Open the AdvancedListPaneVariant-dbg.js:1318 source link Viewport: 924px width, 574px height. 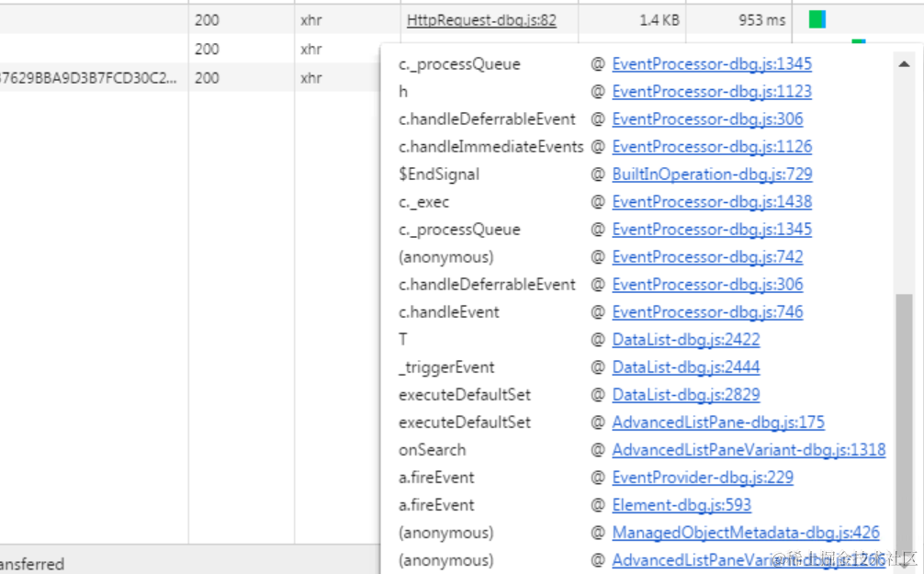click(749, 450)
